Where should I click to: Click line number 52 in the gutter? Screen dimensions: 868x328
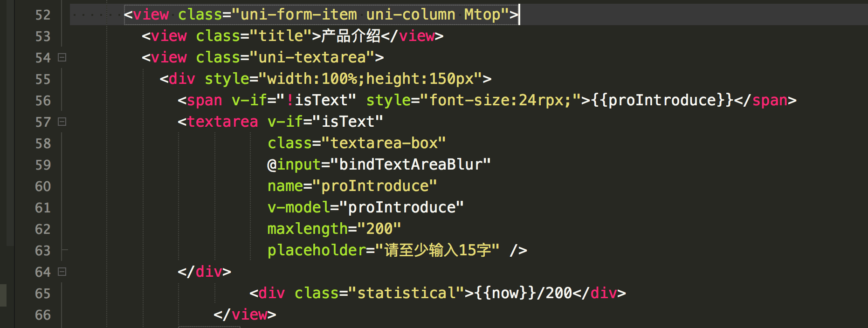pos(43,15)
